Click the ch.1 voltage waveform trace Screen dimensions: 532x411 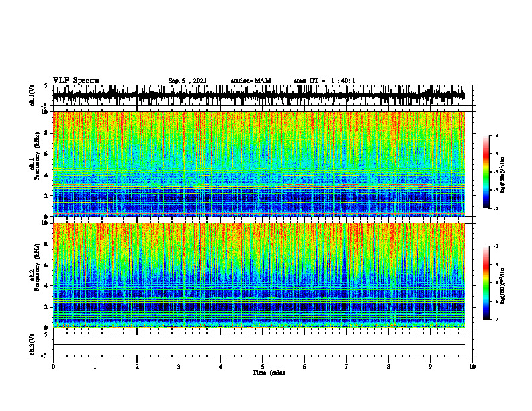(x=259, y=95)
